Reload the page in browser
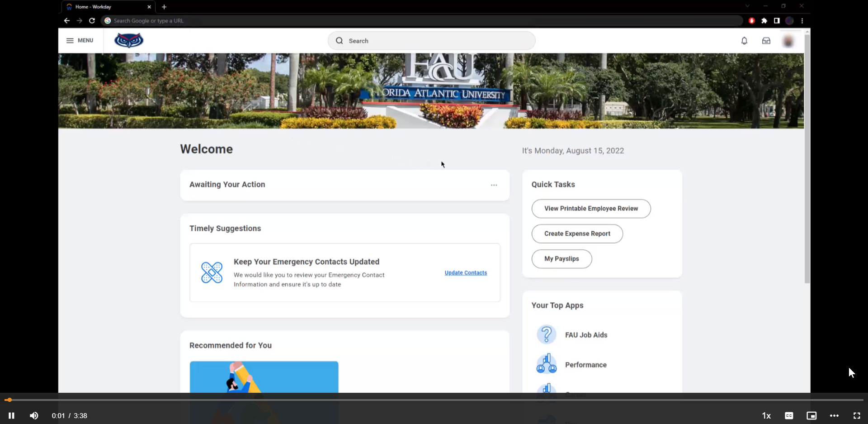Screen dimensions: 868x424 (x=92, y=21)
